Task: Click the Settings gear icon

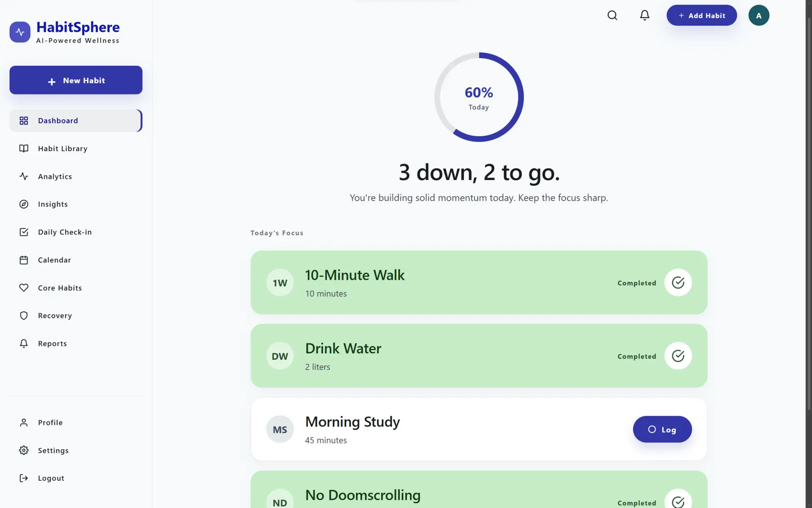Action: 24,450
